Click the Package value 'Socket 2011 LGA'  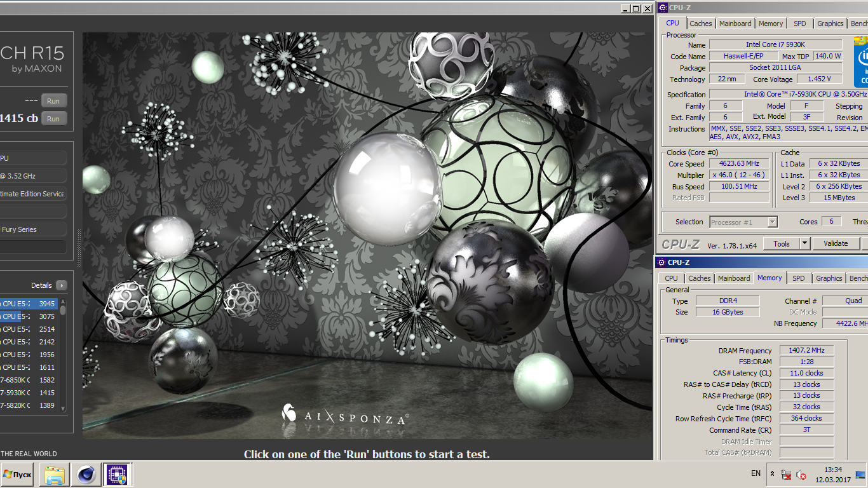tap(775, 67)
